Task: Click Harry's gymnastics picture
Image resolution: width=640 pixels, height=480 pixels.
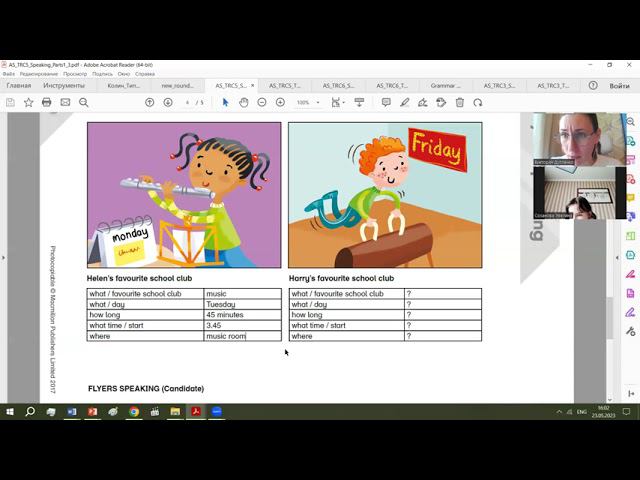Action: [385, 195]
